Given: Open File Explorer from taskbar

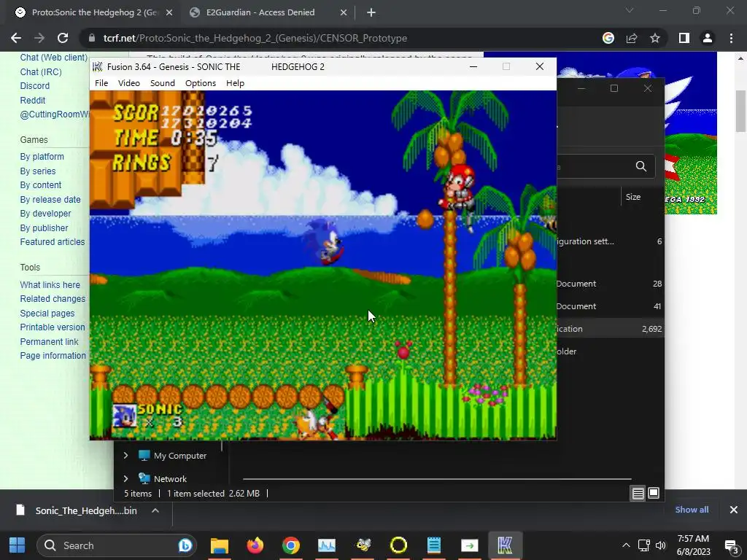Looking at the screenshot, I should point(220,545).
